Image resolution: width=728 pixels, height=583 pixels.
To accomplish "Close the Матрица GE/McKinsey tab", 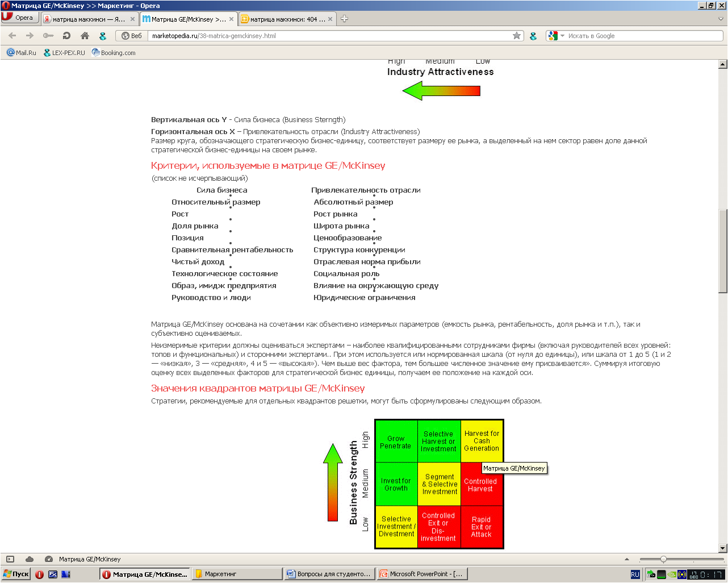I will click(x=232, y=19).
